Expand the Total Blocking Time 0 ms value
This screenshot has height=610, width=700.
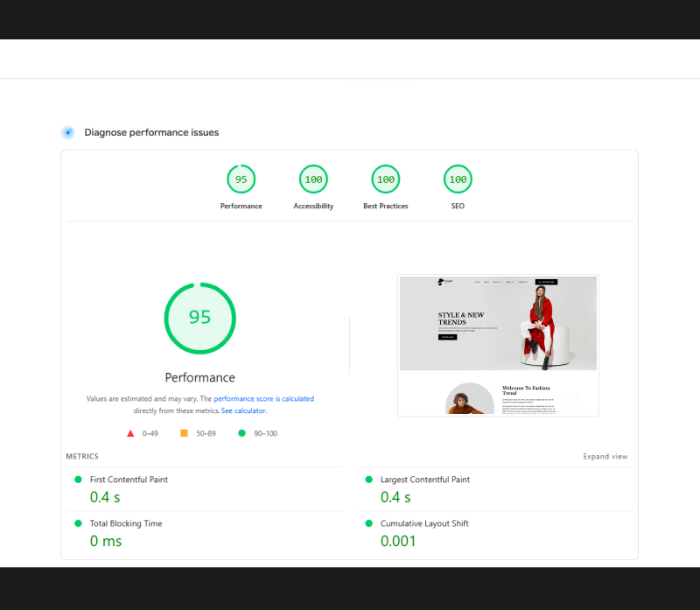tap(106, 541)
